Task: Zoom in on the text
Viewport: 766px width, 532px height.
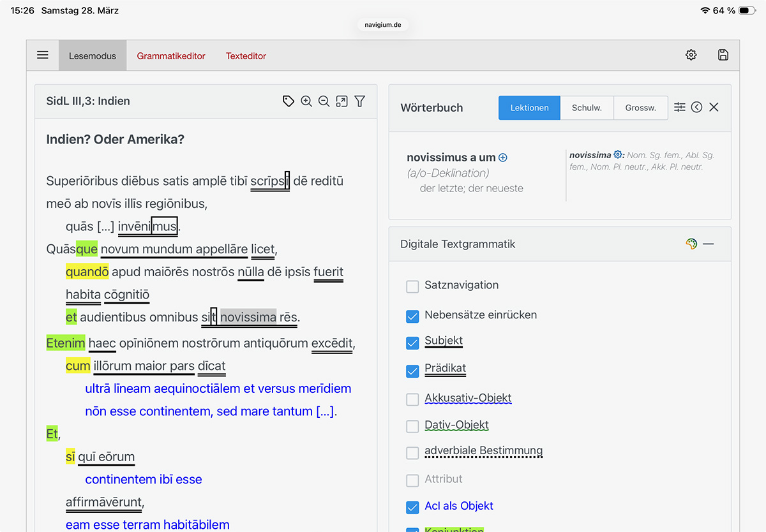Action: [306, 101]
